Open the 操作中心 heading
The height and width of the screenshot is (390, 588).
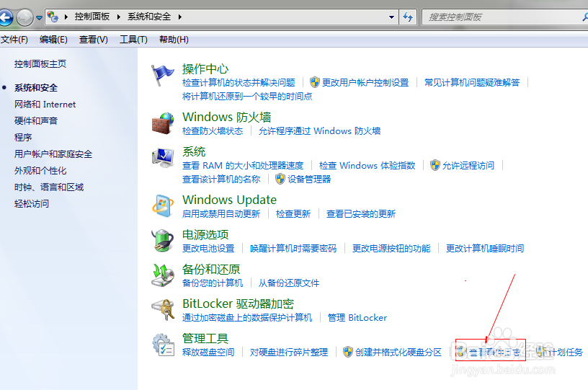pos(205,69)
